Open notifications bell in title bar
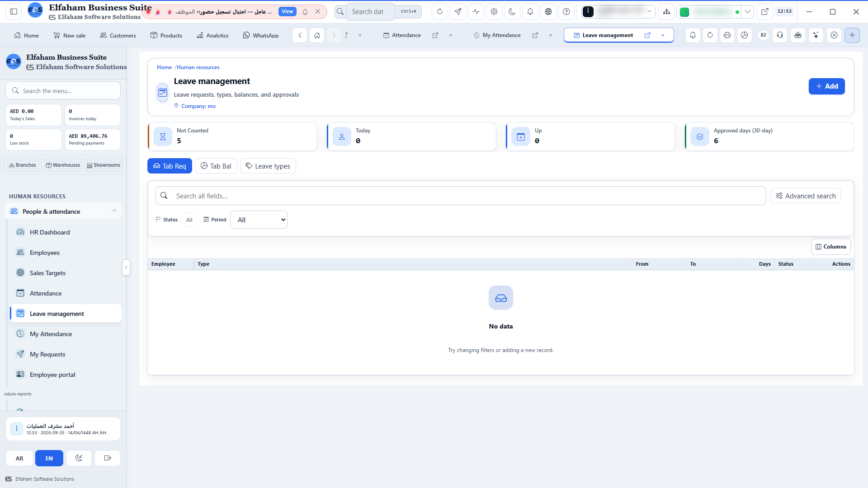868x488 pixels. [530, 12]
